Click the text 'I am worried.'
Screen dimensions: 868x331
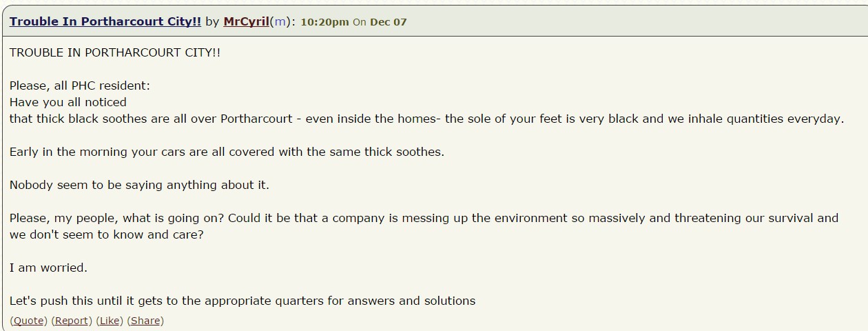point(48,268)
